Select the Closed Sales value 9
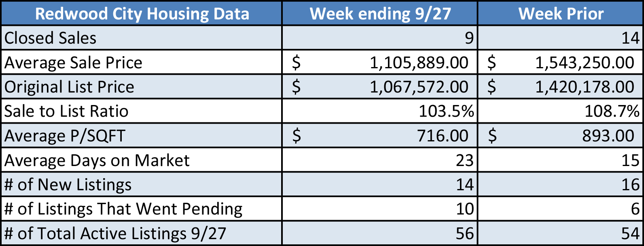Screen dimensions: 644x246 [380, 38]
